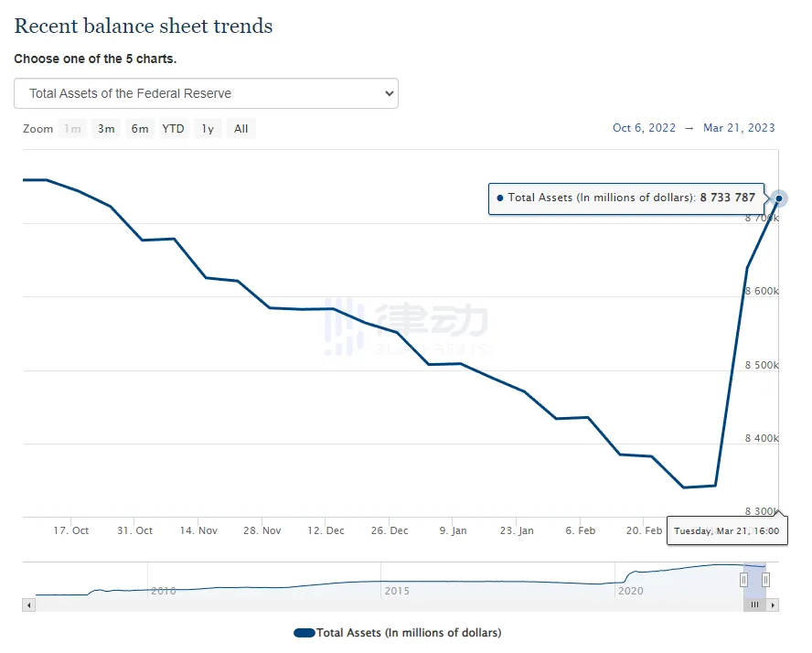Open the Total Assets chart selection dropdown
Viewport: 812px width, 653px height.
[206, 93]
